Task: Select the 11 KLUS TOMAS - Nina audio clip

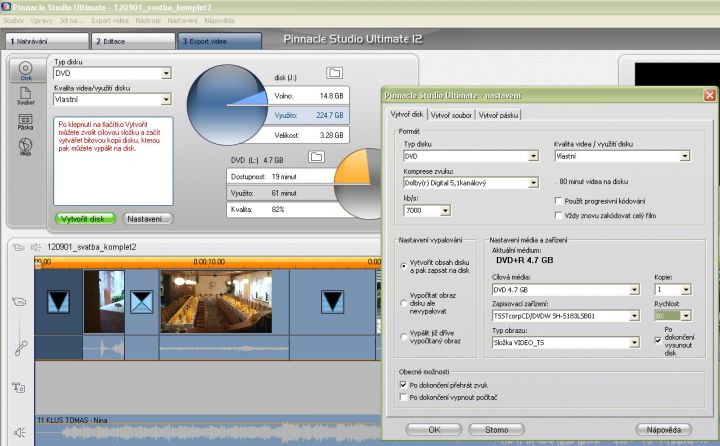Action: point(209,430)
